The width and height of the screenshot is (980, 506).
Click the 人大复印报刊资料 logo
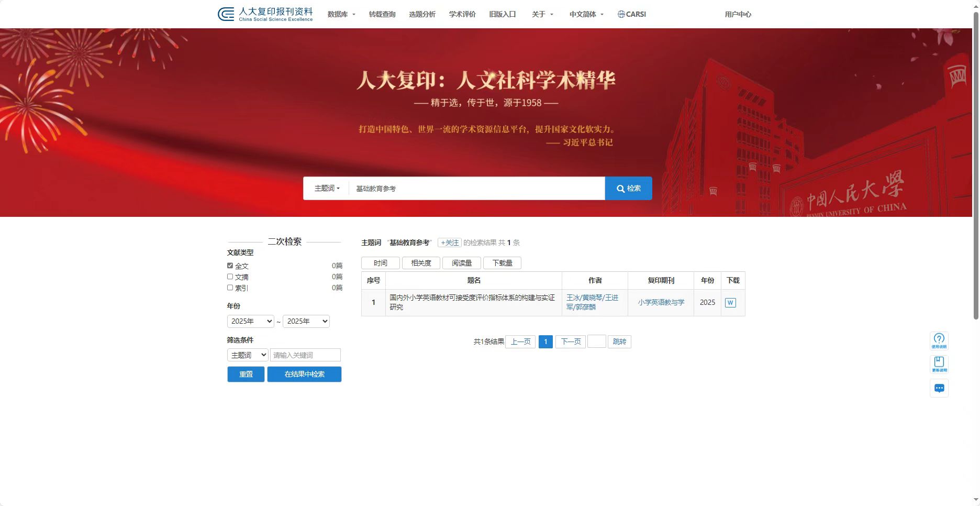(265, 14)
